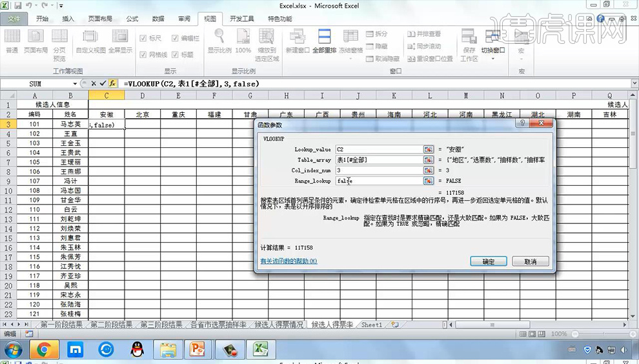Confirm formula with checkmark icon

103,83
